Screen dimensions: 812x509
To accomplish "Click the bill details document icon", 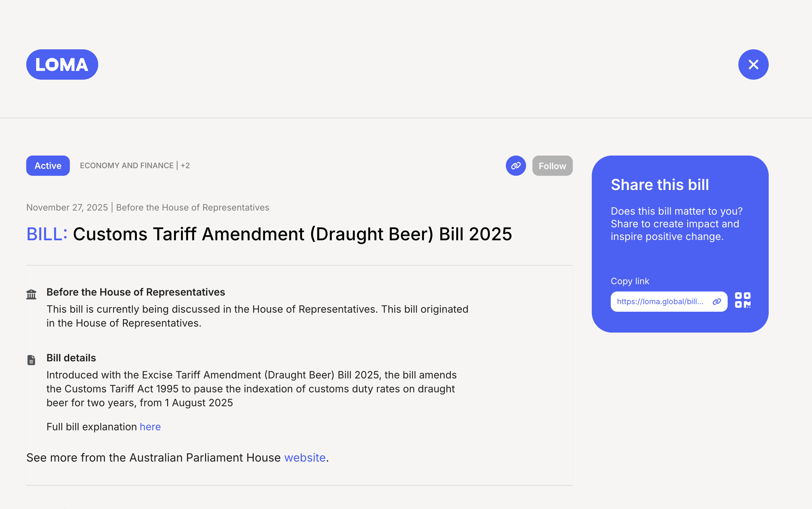I will (x=31, y=360).
